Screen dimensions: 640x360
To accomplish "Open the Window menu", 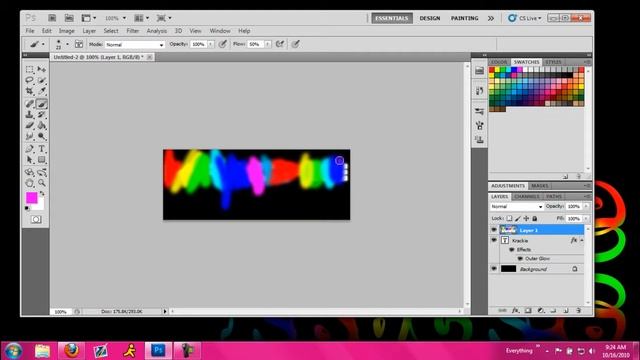I will pos(220,31).
